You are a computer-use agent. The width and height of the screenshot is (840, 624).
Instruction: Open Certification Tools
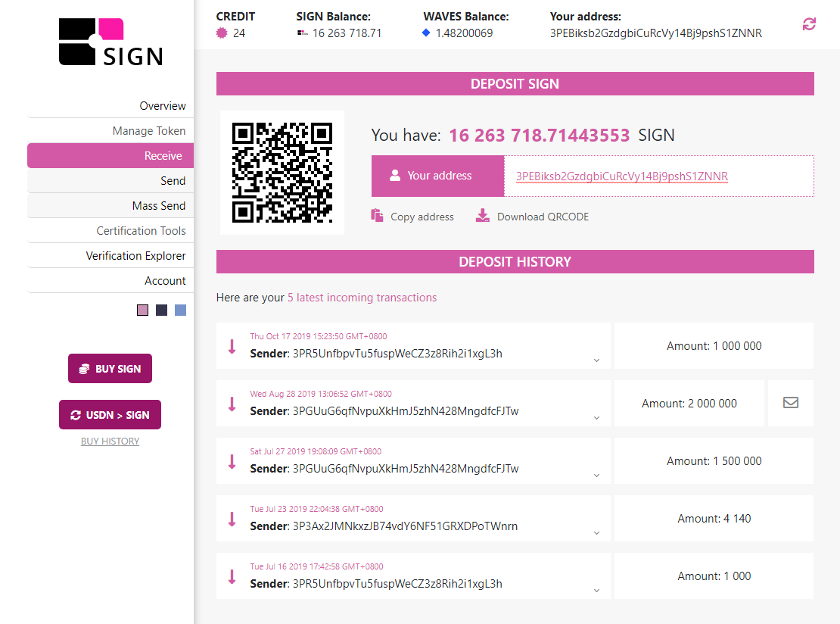coord(110,230)
